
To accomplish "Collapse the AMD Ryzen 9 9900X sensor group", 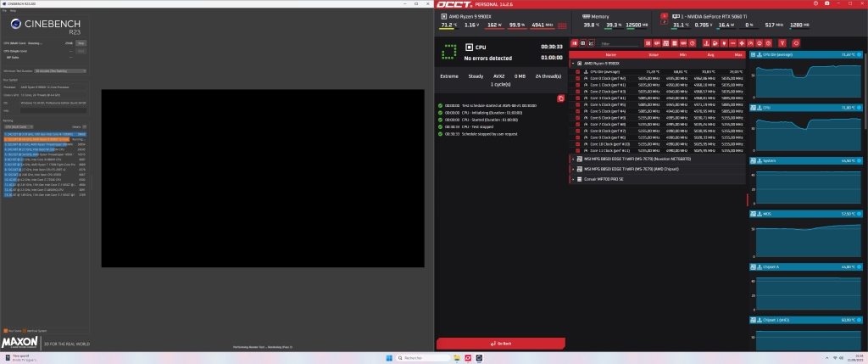I will click(573, 64).
